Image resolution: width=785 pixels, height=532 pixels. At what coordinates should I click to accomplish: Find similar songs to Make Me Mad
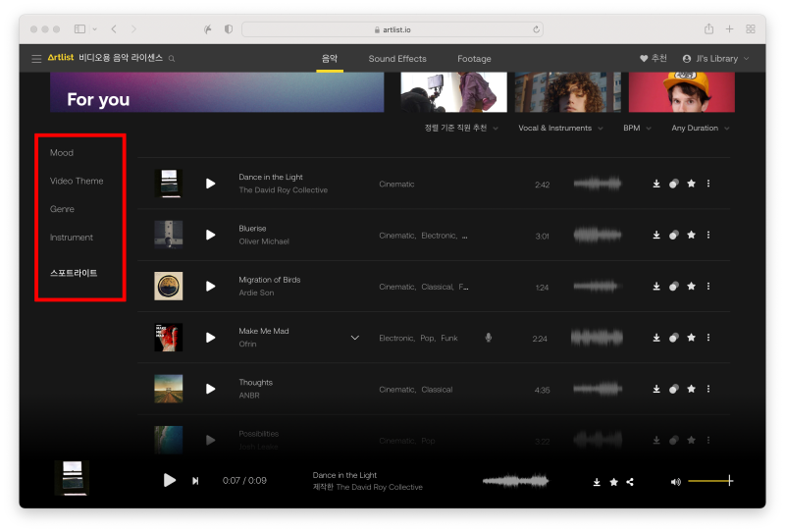point(674,338)
